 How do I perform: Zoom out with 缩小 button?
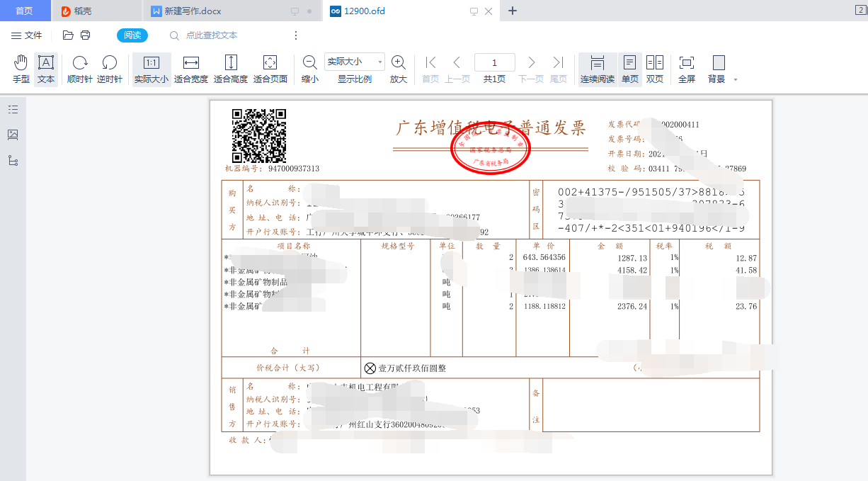click(x=310, y=69)
